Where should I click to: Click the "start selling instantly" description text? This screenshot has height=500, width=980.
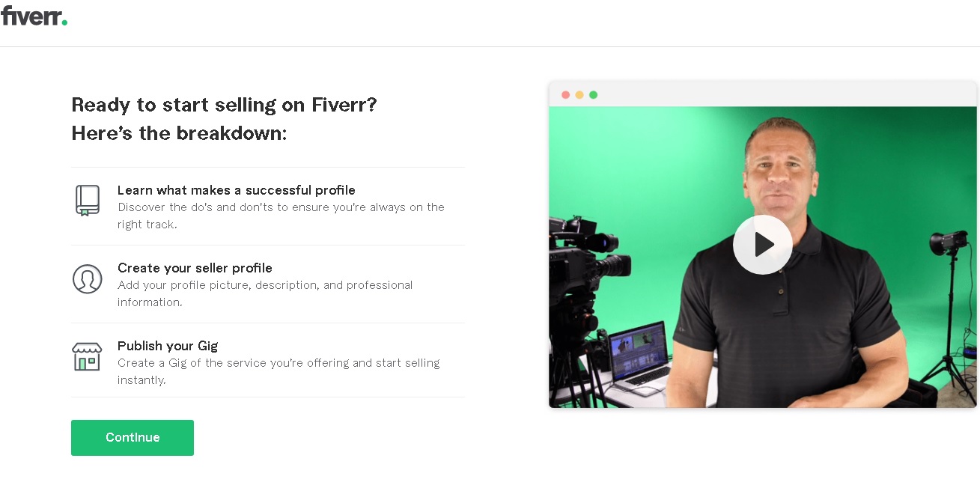pos(279,371)
